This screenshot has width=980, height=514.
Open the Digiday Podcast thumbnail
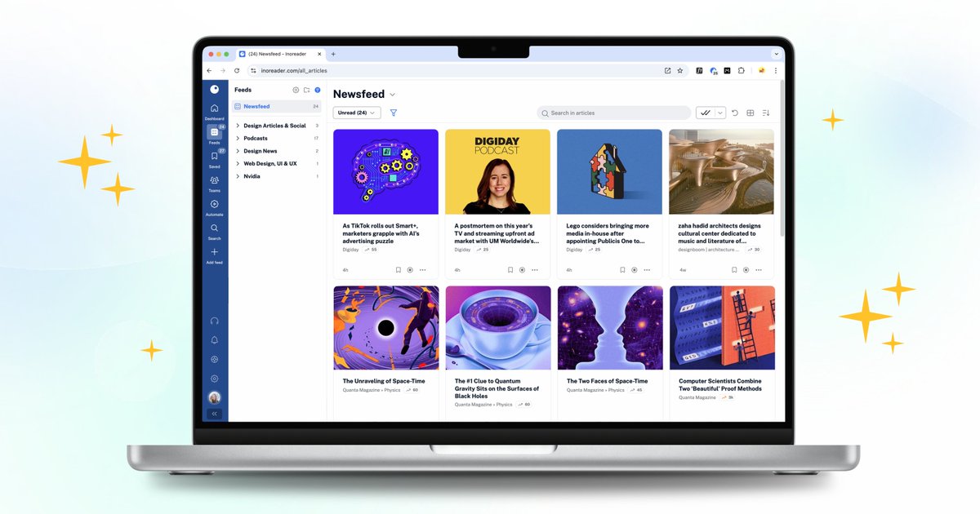(x=497, y=172)
